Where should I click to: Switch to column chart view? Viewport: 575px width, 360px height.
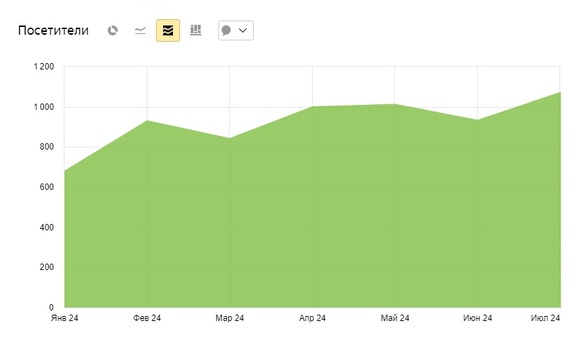(x=196, y=30)
